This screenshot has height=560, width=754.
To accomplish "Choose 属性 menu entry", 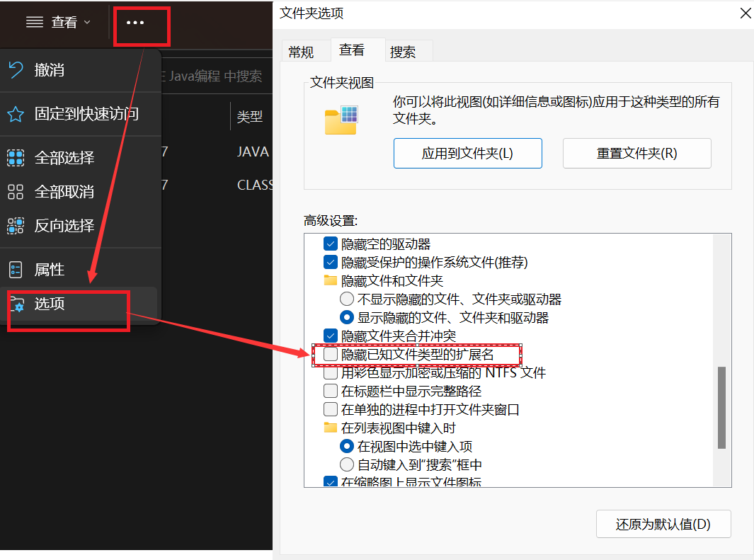I will click(80, 270).
